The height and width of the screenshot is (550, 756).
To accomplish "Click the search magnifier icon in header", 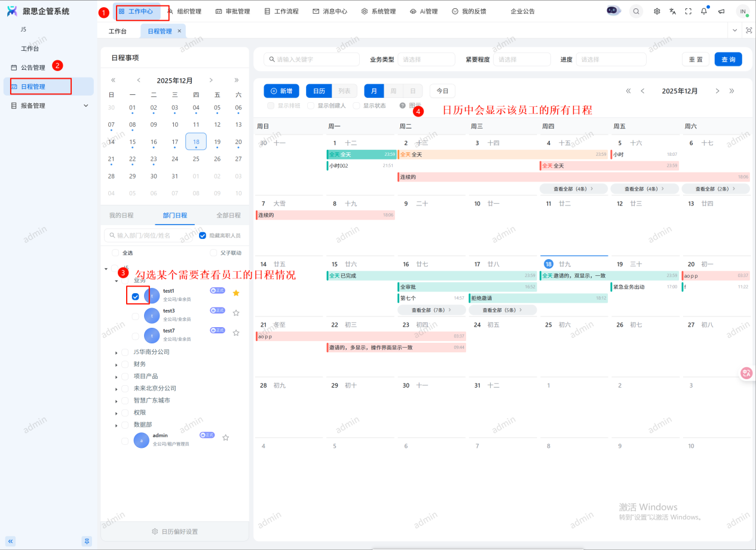I will pos(636,11).
